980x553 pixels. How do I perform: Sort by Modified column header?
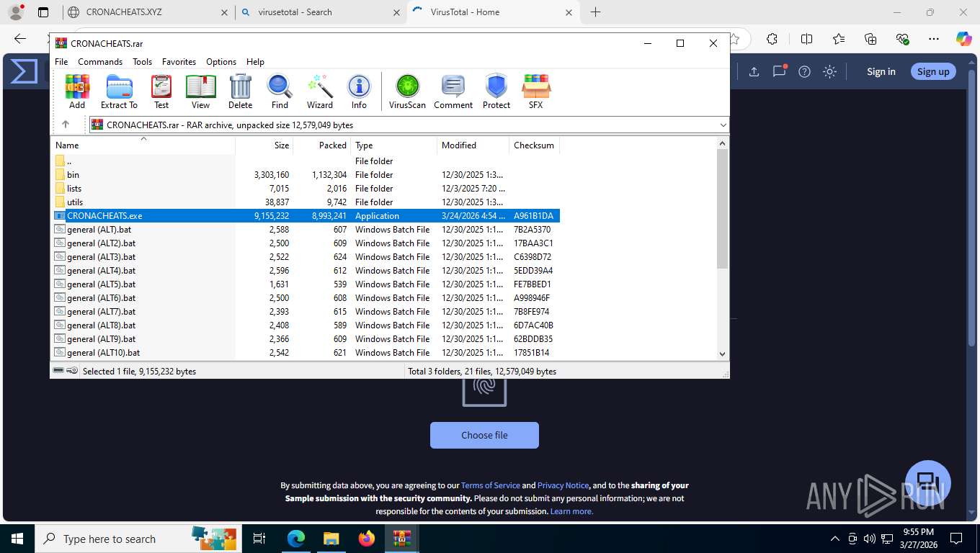[x=473, y=145]
